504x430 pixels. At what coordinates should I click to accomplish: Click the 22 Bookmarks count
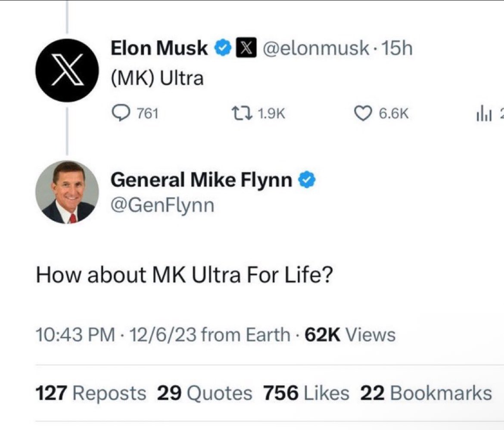coord(426,393)
